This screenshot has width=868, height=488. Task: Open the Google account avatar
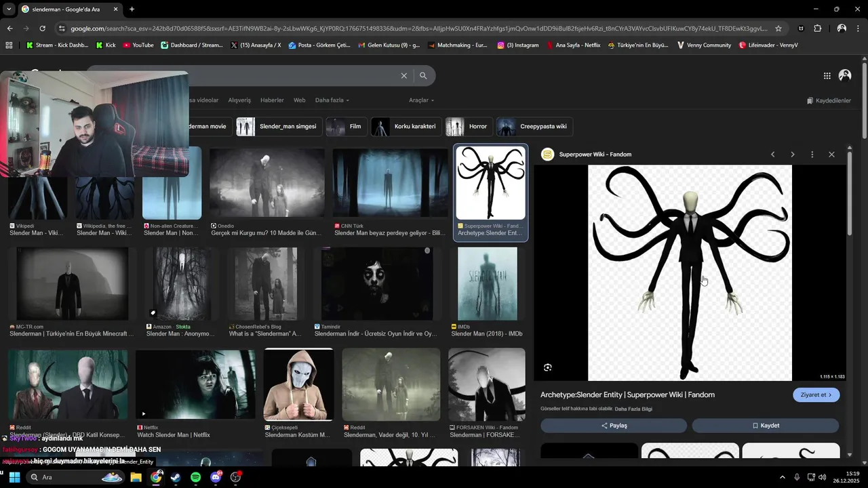point(845,76)
